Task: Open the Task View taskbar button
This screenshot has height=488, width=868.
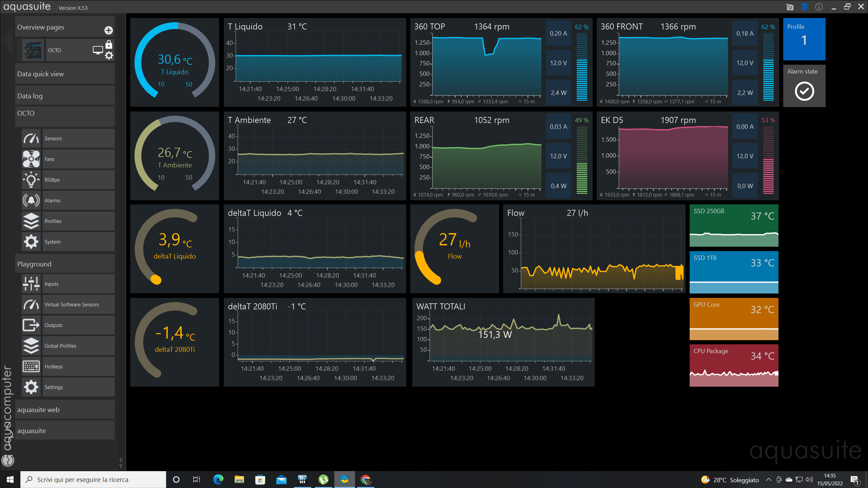Action: pos(197,480)
